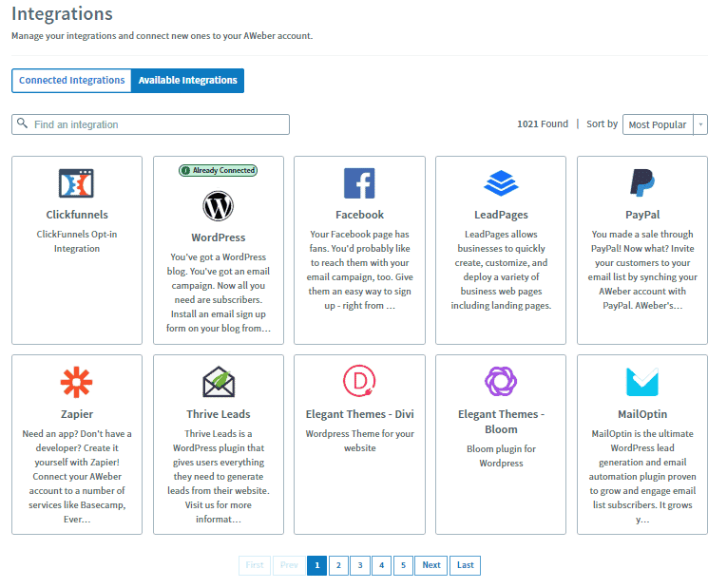Open the MailOptin integration title
This screenshot has width=727, height=588.
pyautogui.click(x=642, y=414)
